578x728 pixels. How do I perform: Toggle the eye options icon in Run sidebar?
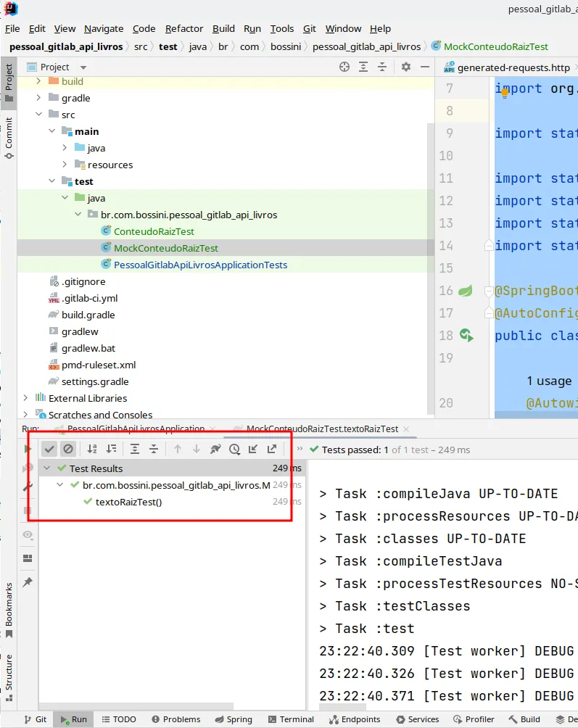click(28, 535)
